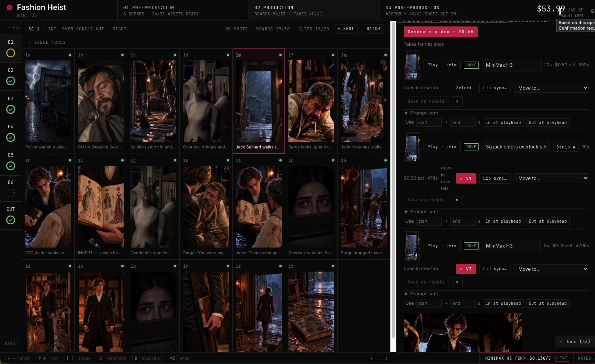Click Select on the first take
This screenshot has width=595, height=364.
[x=464, y=88]
